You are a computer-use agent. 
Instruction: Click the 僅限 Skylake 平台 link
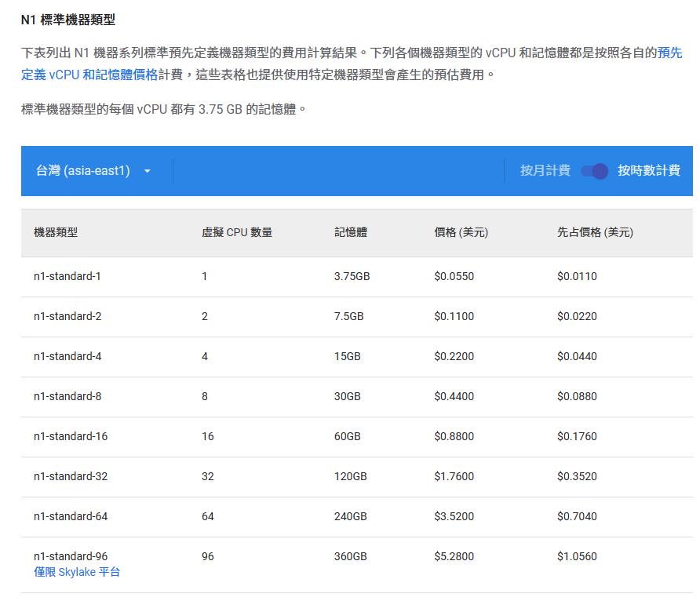click(x=77, y=572)
